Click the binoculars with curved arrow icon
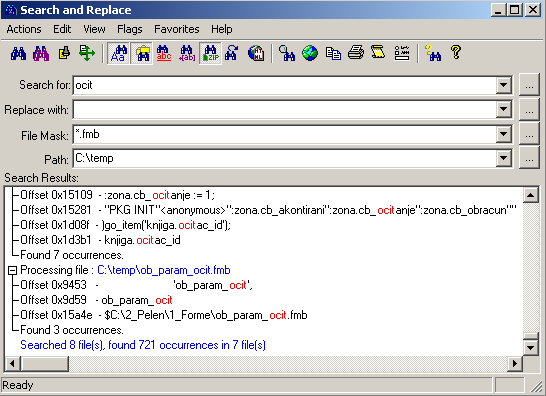The width and height of the screenshot is (546, 396). [232, 54]
